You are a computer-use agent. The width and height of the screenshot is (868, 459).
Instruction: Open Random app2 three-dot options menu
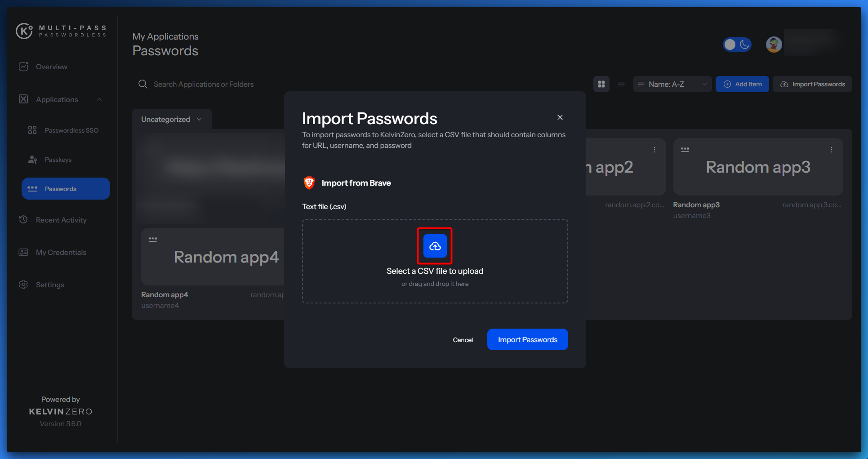pyautogui.click(x=654, y=150)
